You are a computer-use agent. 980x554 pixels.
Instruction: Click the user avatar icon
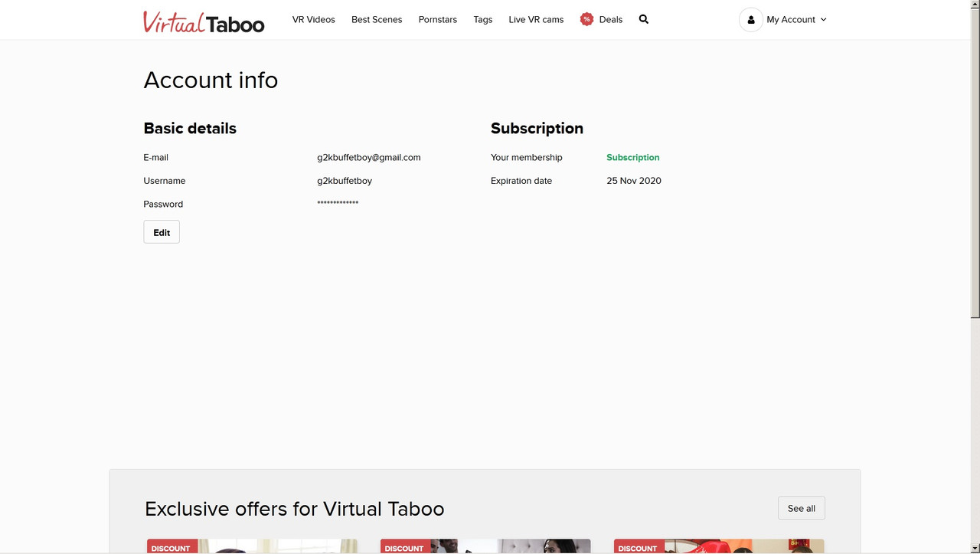pyautogui.click(x=751, y=20)
